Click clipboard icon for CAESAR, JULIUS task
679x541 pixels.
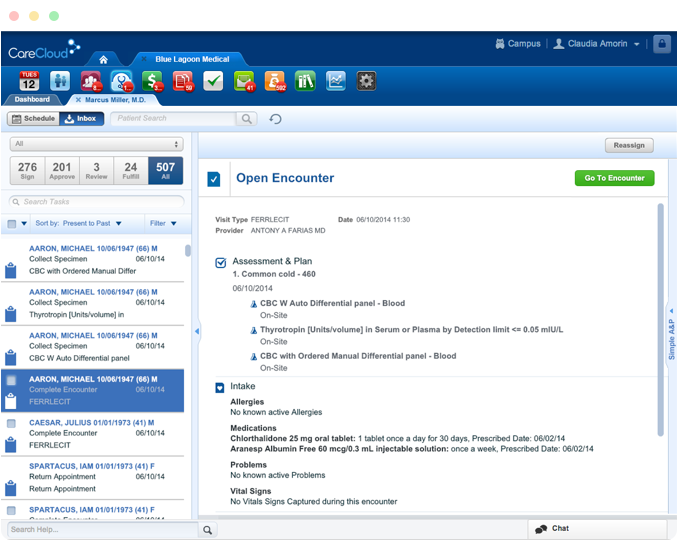(x=10, y=445)
